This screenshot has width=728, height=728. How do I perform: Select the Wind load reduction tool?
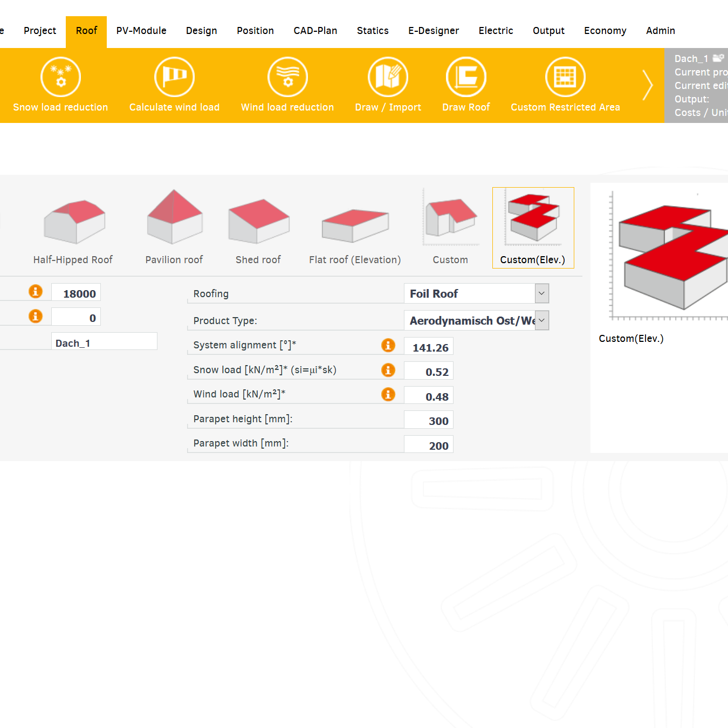pos(287,77)
